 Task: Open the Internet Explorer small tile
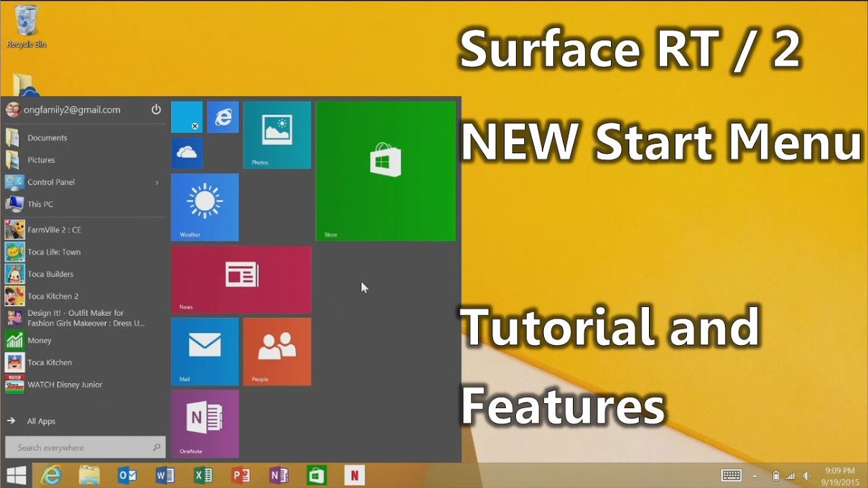[x=222, y=117]
